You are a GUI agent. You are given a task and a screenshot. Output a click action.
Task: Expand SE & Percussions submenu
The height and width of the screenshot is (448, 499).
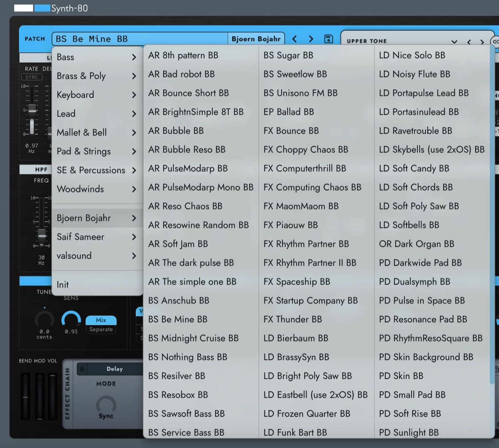tap(97, 170)
